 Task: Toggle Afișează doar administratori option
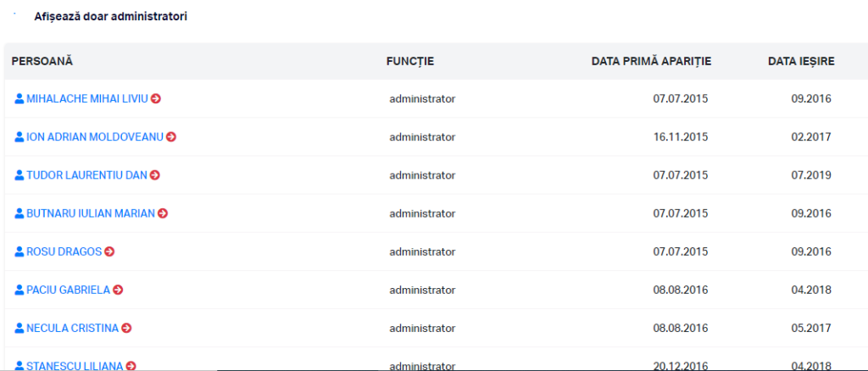110,17
